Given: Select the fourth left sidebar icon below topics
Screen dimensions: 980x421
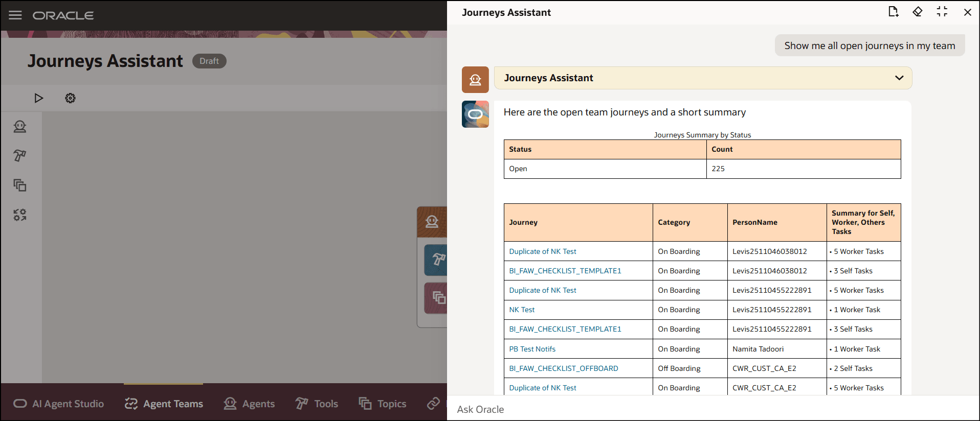Looking at the screenshot, I should pyautogui.click(x=20, y=215).
